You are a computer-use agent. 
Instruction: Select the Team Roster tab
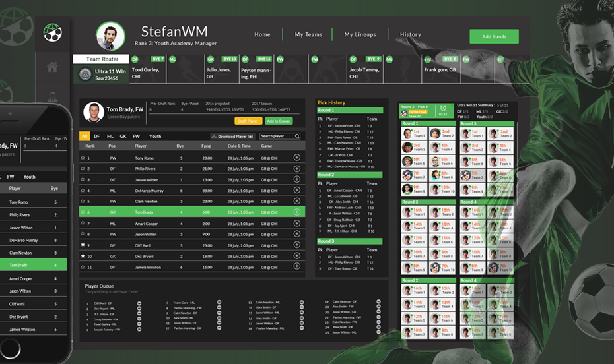(x=101, y=59)
